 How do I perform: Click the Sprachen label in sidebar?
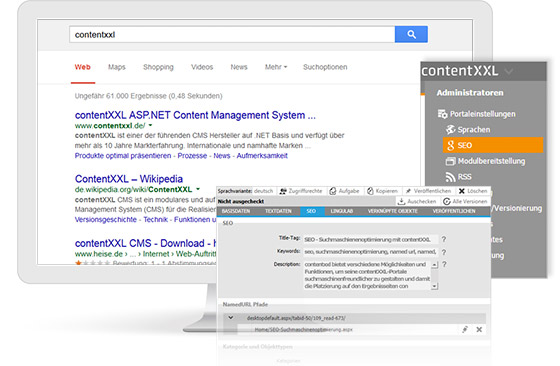pyautogui.click(x=474, y=130)
